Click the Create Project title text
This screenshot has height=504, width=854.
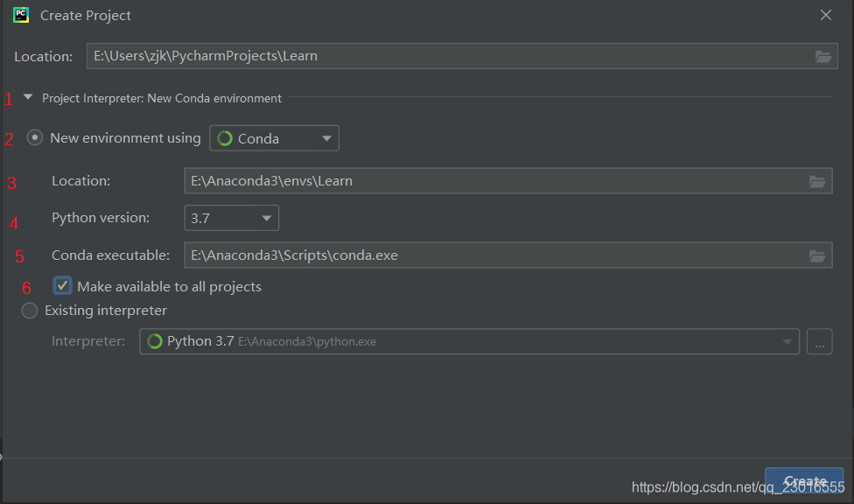click(x=86, y=16)
